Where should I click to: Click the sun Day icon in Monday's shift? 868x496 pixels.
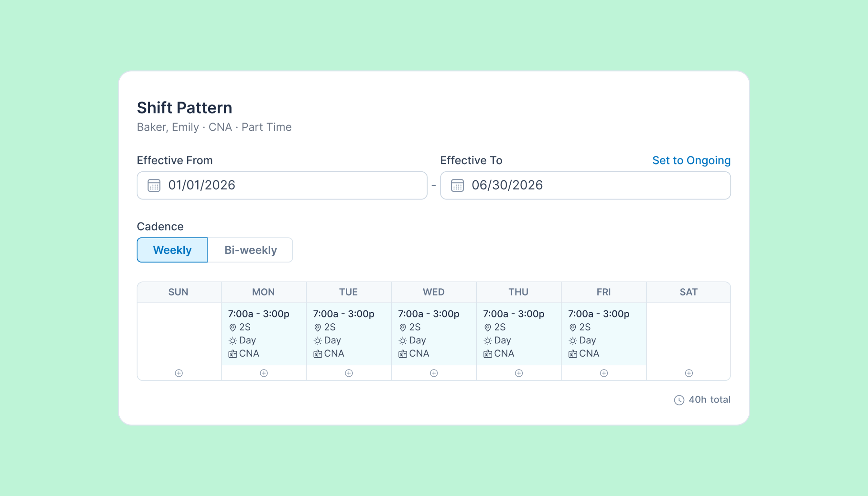[x=233, y=341]
